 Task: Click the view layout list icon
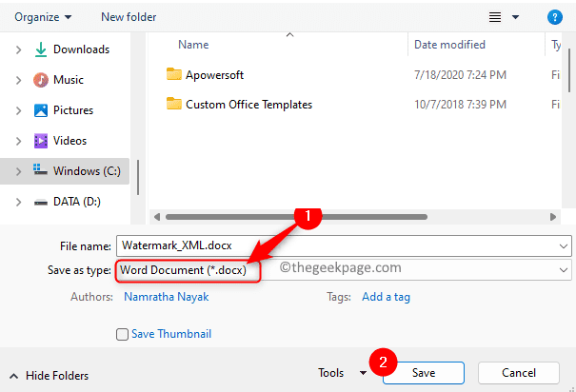[x=495, y=17]
